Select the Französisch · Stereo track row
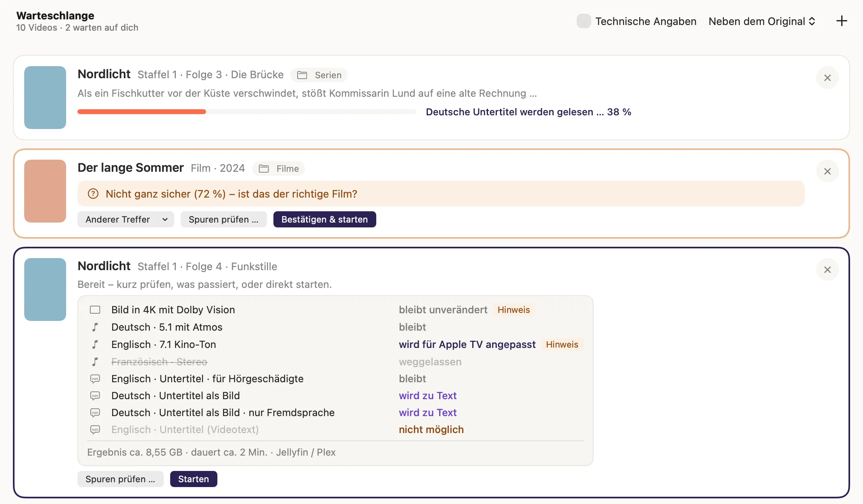863x504 pixels. 336,362
